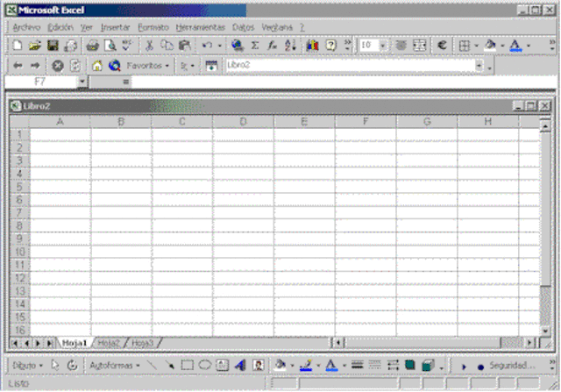Select the Line drawing tool
Viewport: 561px width, 392px height.
point(152,366)
